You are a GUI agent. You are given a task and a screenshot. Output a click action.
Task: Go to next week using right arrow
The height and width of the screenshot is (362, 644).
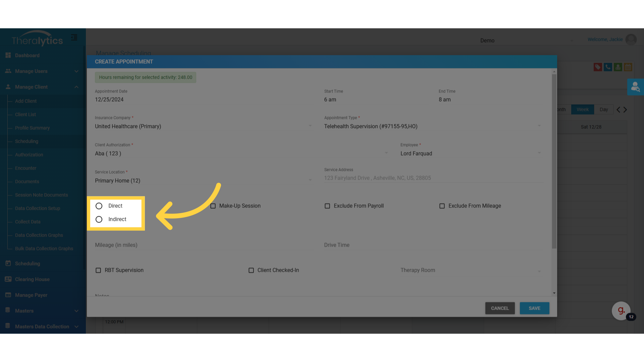[x=625, y=110]
